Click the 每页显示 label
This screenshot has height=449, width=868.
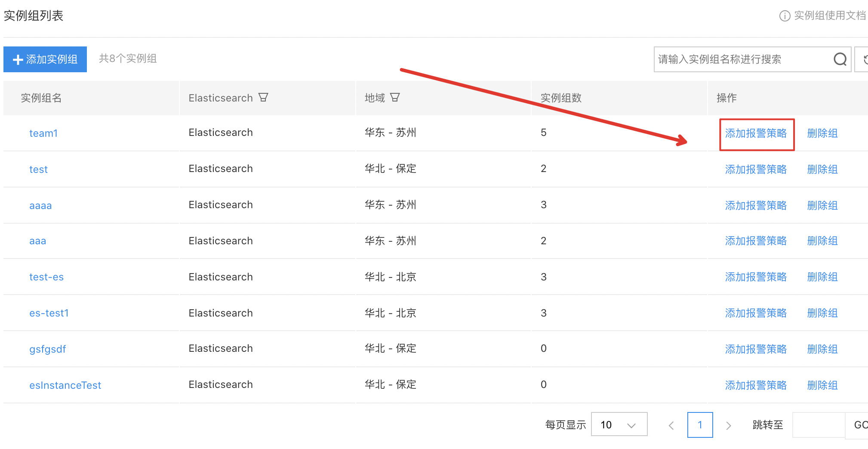566,425
